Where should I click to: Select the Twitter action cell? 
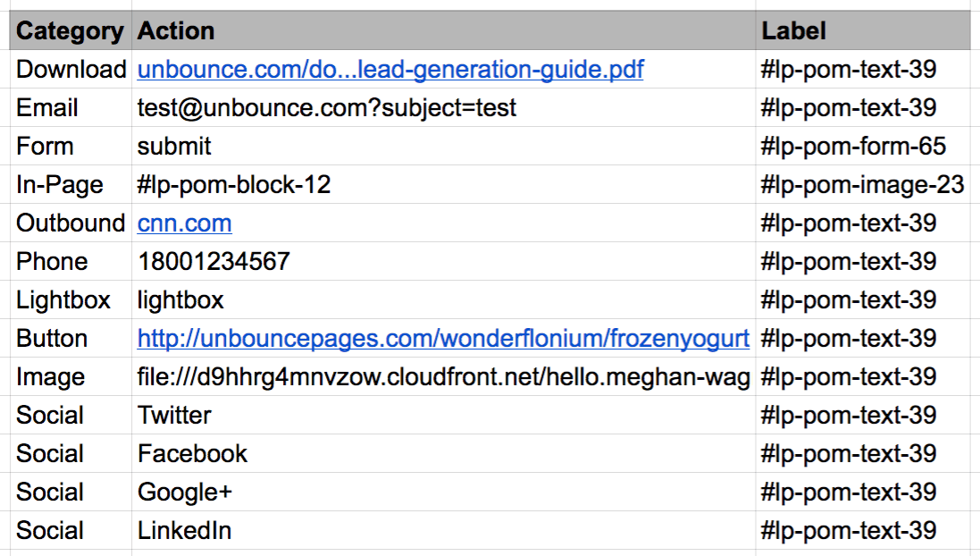pyautogui.click(x=174, y=416)
